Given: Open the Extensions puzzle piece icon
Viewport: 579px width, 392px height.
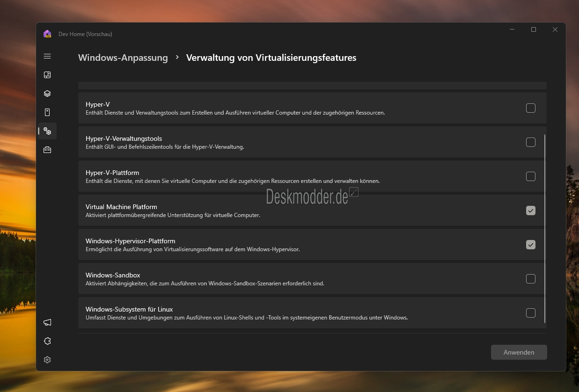Looking at the screenshot, I should 47,341.
